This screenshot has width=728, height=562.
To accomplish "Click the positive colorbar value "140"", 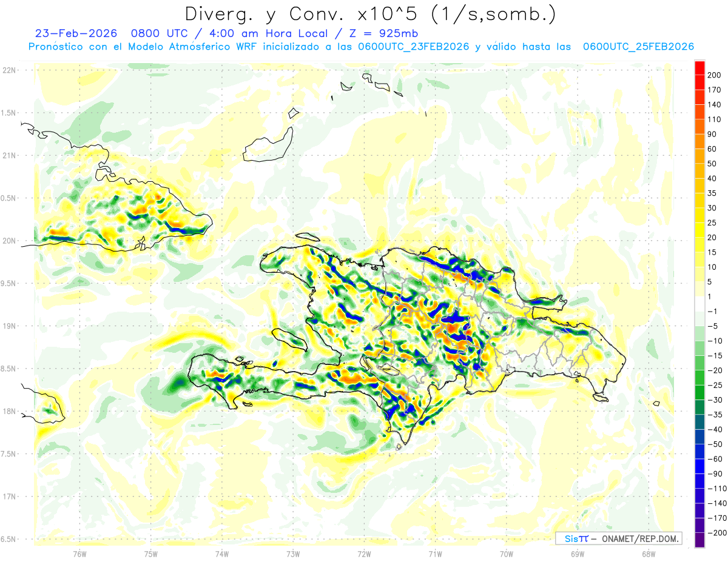I will (715, 104).
